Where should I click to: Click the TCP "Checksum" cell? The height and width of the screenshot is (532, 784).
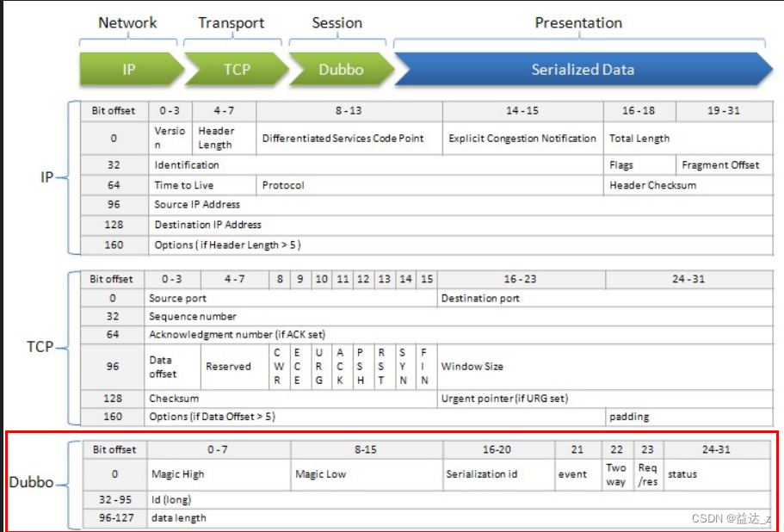coord(291,399)
